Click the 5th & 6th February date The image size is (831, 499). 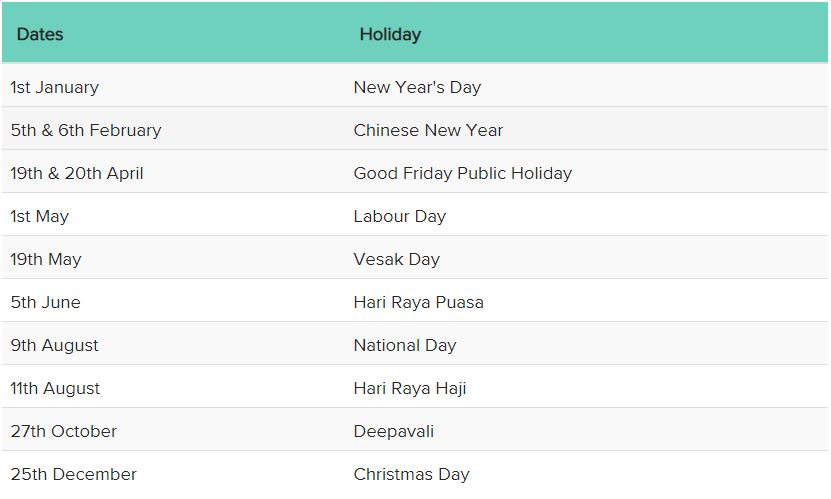pos(86,130)
